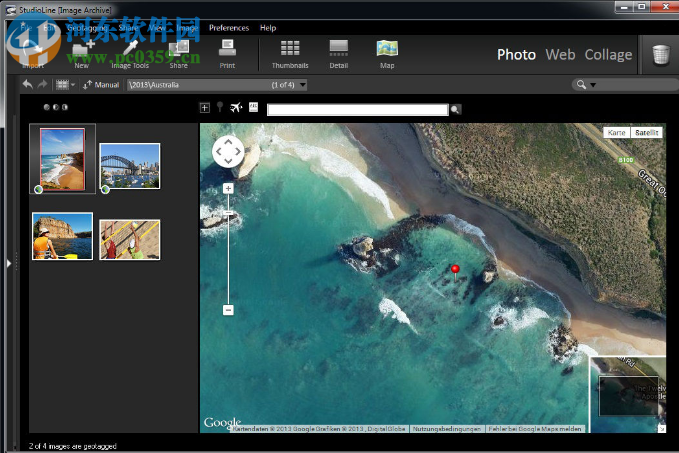Open Image Tools from the toolbar
Viewport: 679px width, 453px height.
130,54
